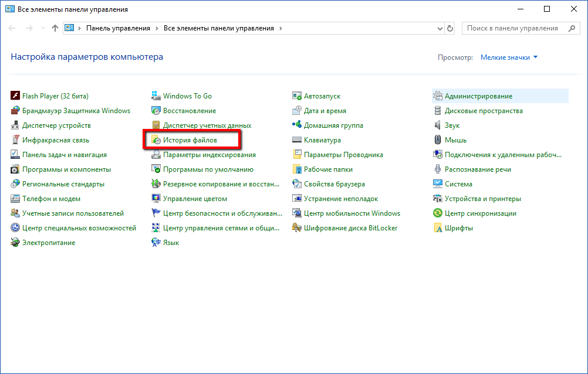The image size is (588, 374).
Task: Expand chevron after Панель управления breadcrumb
Action: coord(156,29)
